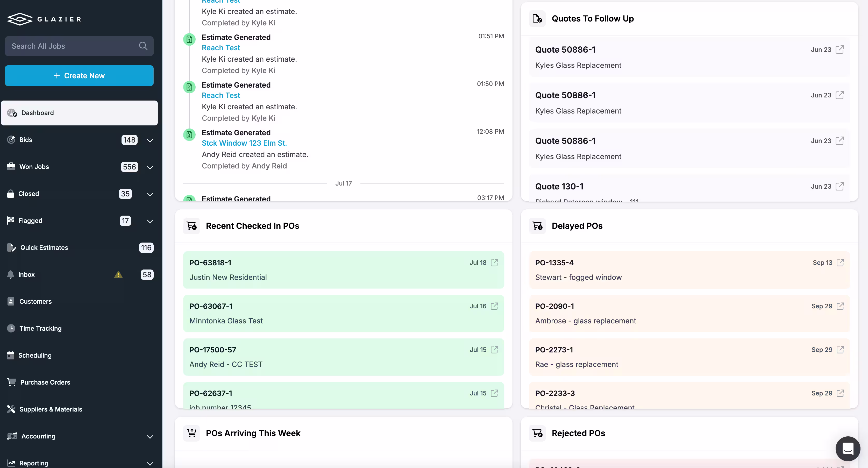
Task: Click the Inbox warning triangle icon
Action: click(118, 274)
